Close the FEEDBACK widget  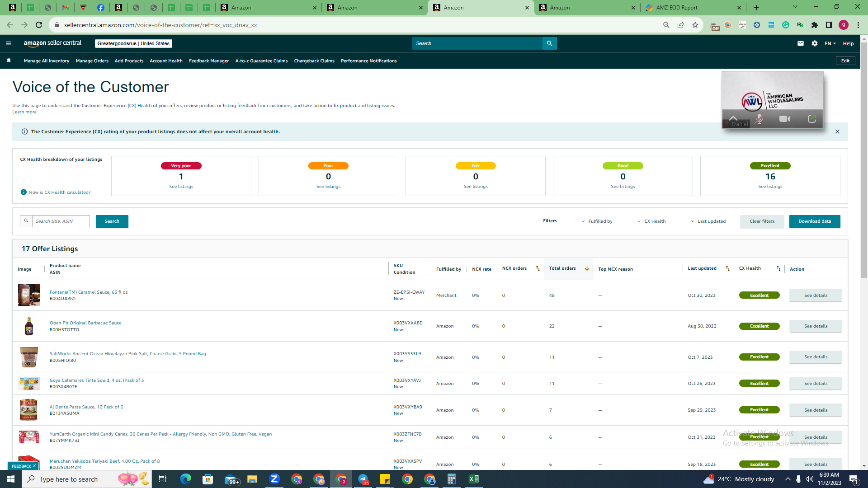coord(34,466)
